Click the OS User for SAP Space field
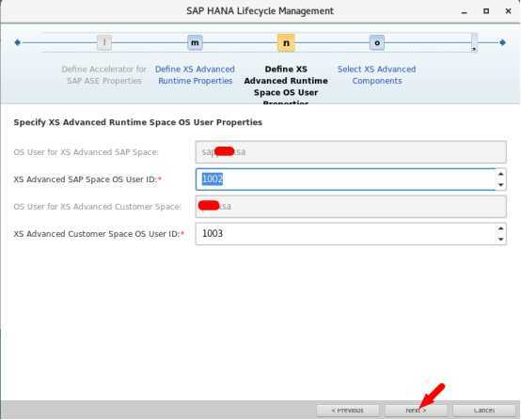This screenshot has width=521, height=420. tap(351, 152)
